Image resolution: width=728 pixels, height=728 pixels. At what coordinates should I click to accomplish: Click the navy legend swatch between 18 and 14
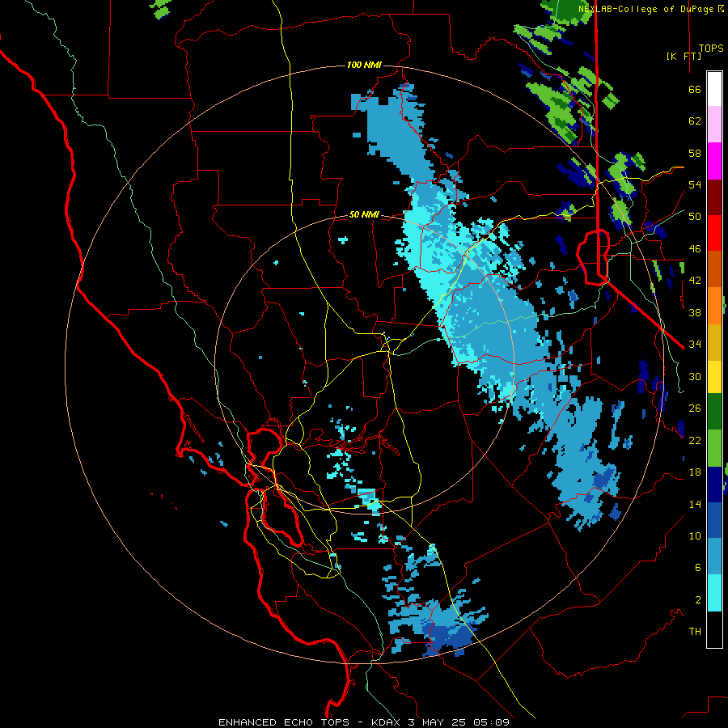714,485
